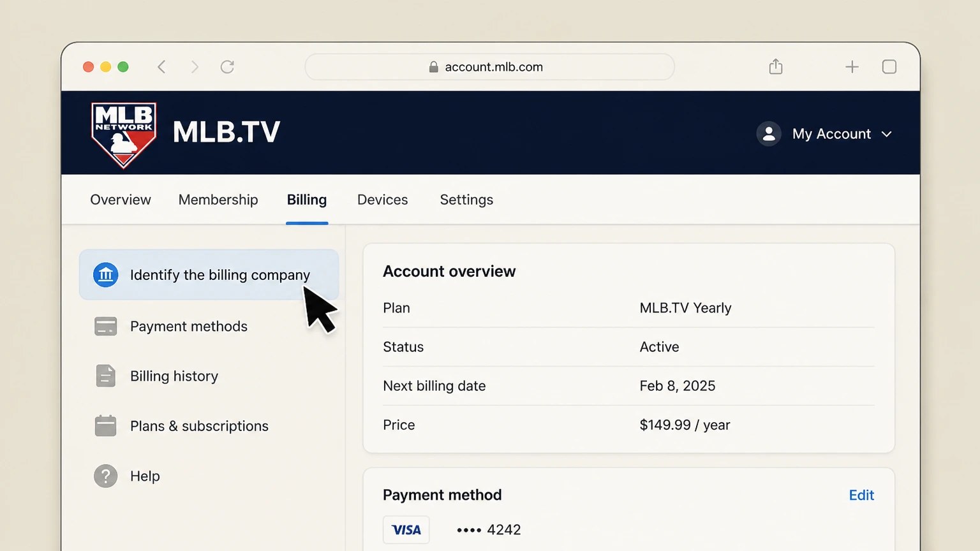Click the browser forward arrow

(195, 67)
